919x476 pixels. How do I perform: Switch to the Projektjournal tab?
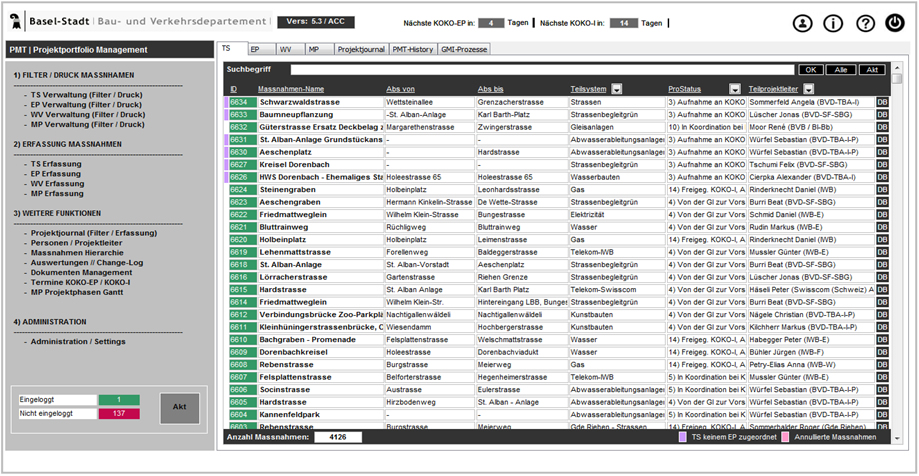pos(359,48)
